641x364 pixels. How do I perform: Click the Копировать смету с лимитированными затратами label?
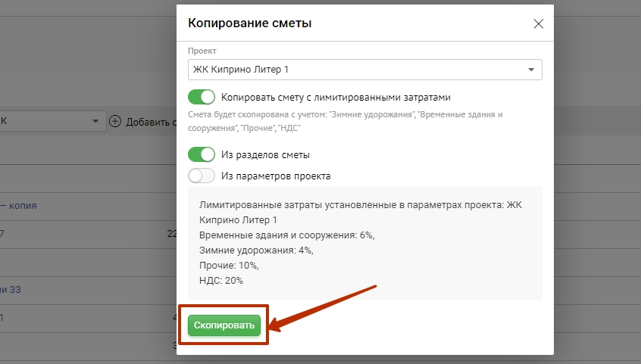click(336, 97)
